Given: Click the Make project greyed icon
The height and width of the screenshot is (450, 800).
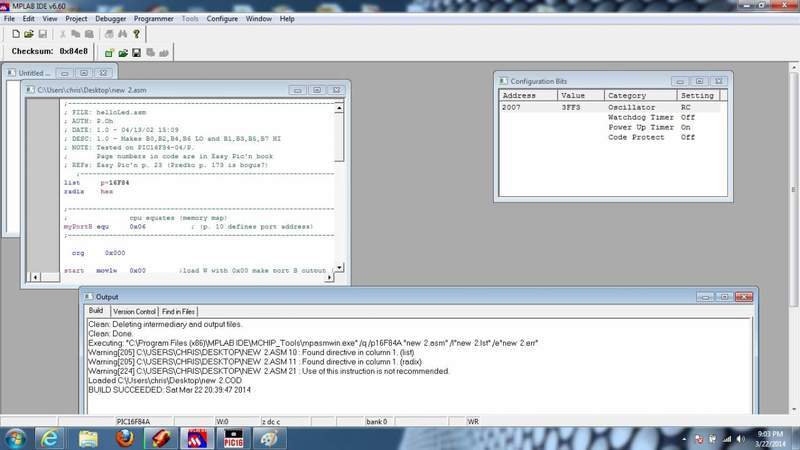Looking at the screenshot, I should pyautogui.click(x=164, y=53).
